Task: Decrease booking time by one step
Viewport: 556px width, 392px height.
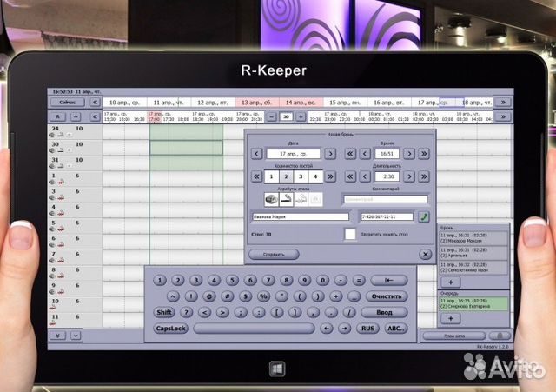Action: pos(365,154)
